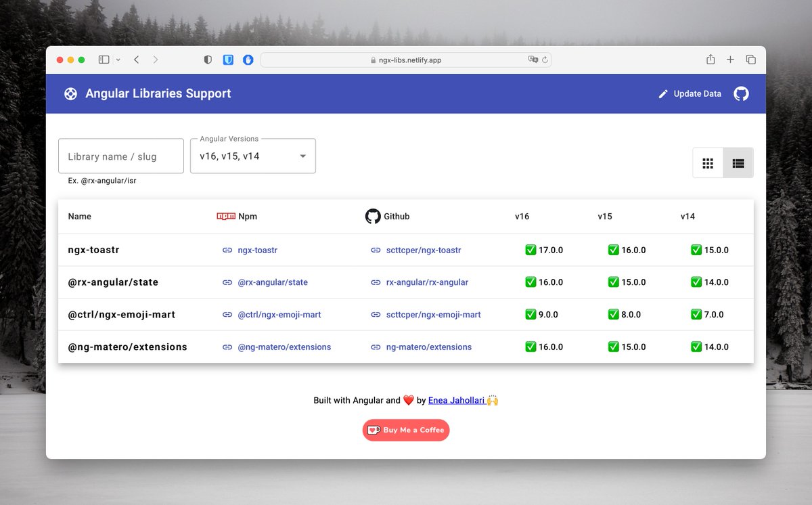Screen dimensions: 812x505
Task: Open the scttcper/ngx-emoji-mart GitHub link
Action: [426, 315]
